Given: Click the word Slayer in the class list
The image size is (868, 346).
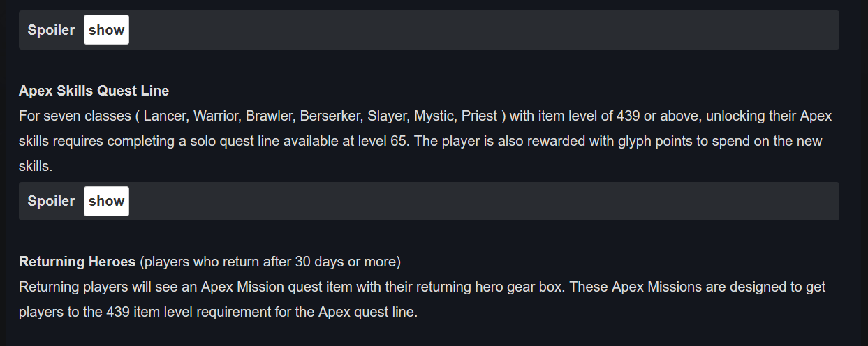Looking at the screenshot, I should pos(386,116).
